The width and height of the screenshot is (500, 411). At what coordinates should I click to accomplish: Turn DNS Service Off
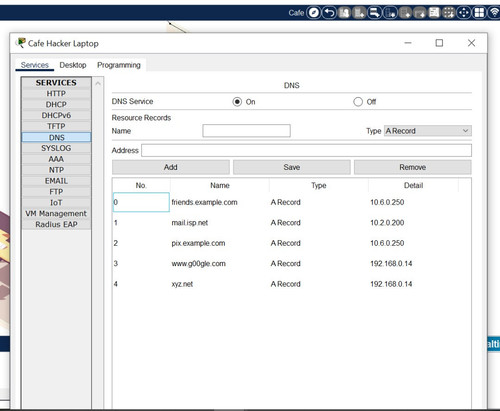click(x=358, y=102)
